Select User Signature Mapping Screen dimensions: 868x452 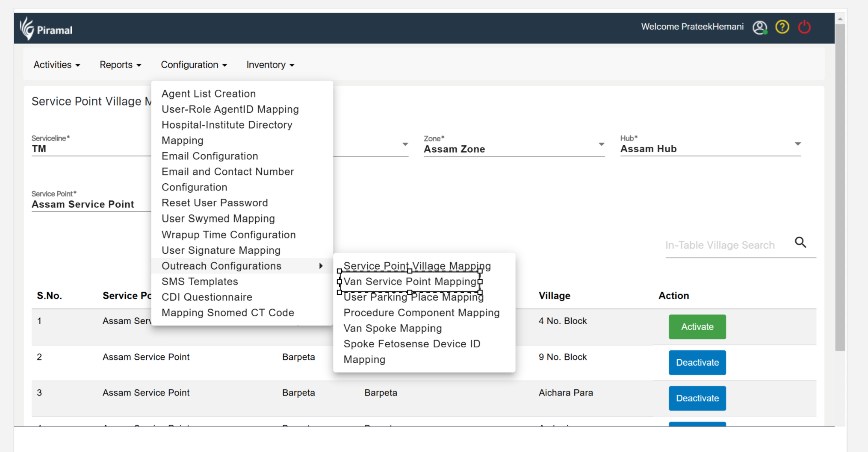[221, 250]
